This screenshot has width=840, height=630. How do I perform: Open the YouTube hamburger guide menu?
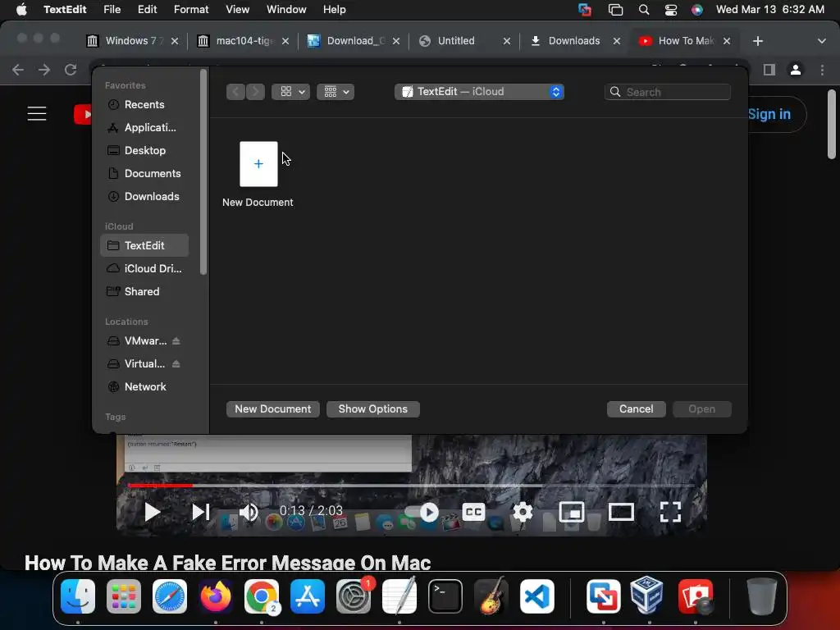pos(37,113)
